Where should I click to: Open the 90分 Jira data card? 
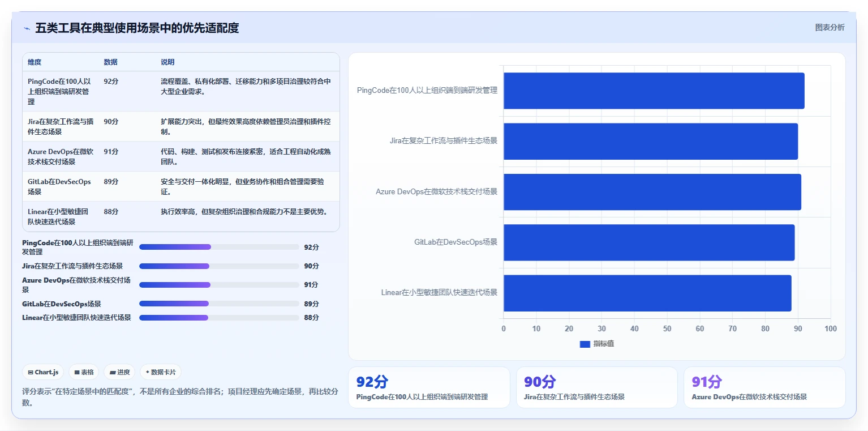(x=597, y=387)
